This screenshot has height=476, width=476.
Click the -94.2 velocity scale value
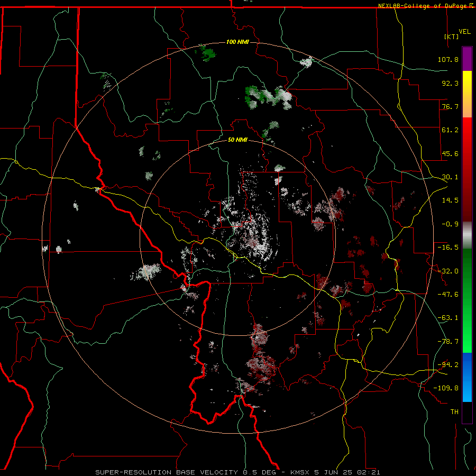(x=448, y=364)
